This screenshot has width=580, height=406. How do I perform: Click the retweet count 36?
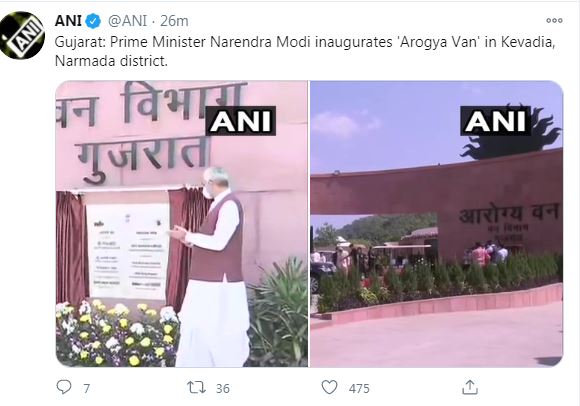(223, 388)
